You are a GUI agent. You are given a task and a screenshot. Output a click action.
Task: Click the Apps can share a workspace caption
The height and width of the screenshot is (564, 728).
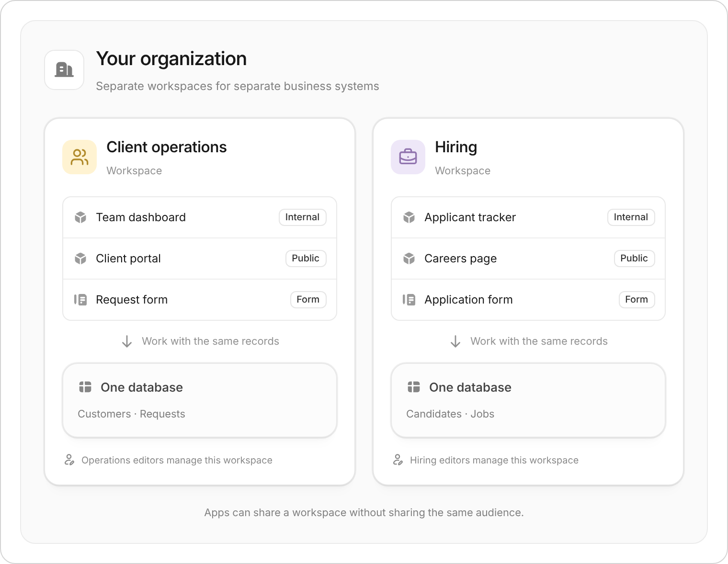pos(364,513)
